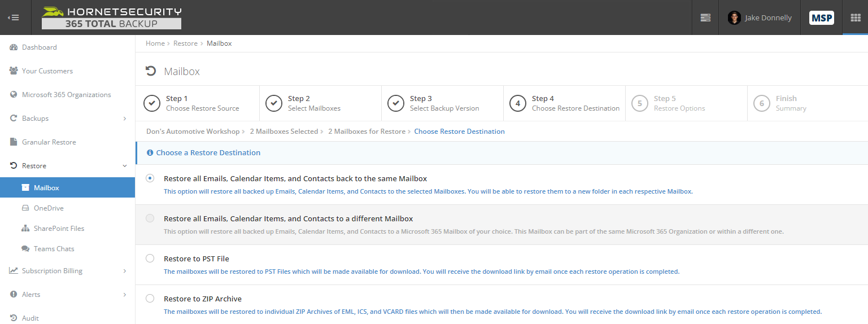Click the Home breadcrumb link

coord(155,43)
